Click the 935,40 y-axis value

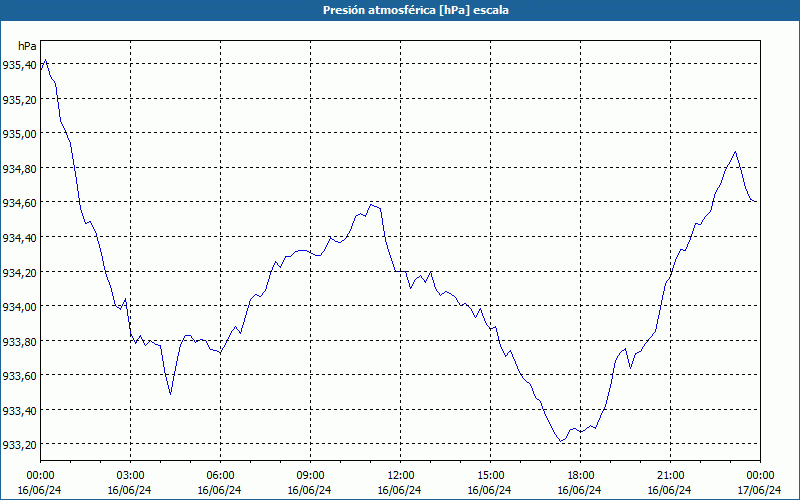[19, 65]
